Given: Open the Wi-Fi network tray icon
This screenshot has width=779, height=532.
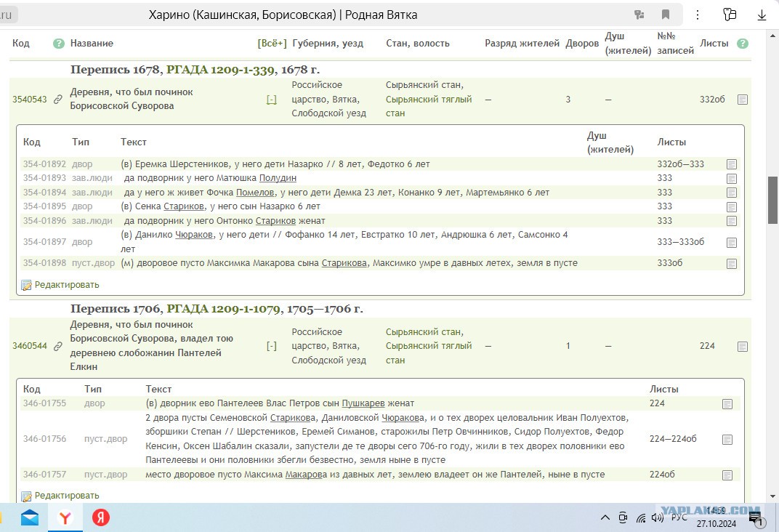Looking at the screenshot, I should [x=642, y=518].
